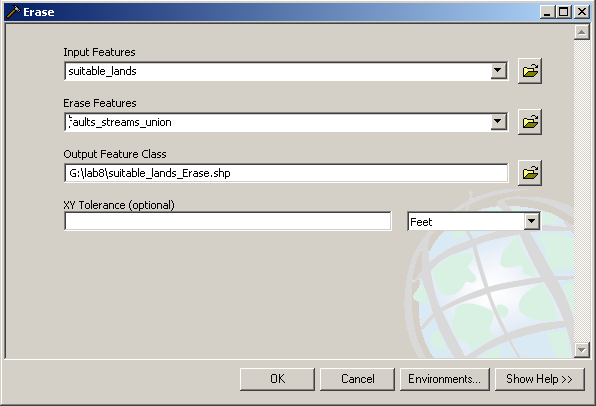Click the scrollbar down arrow
This screenshot has height=406, width=596.
click(582, 350)
